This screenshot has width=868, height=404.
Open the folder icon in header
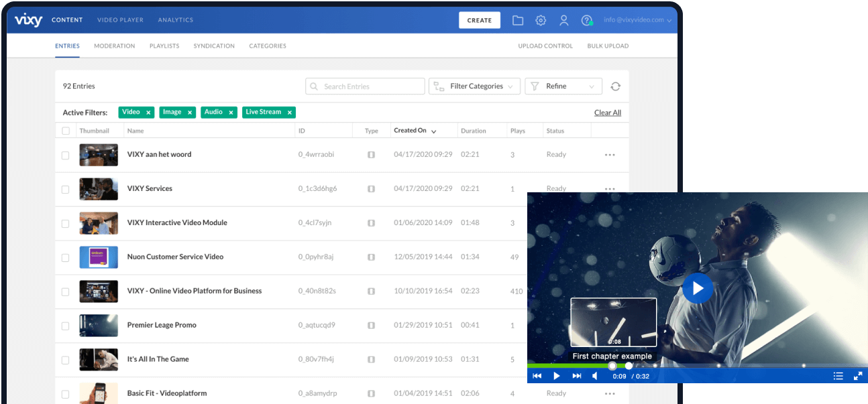[518, 20]
